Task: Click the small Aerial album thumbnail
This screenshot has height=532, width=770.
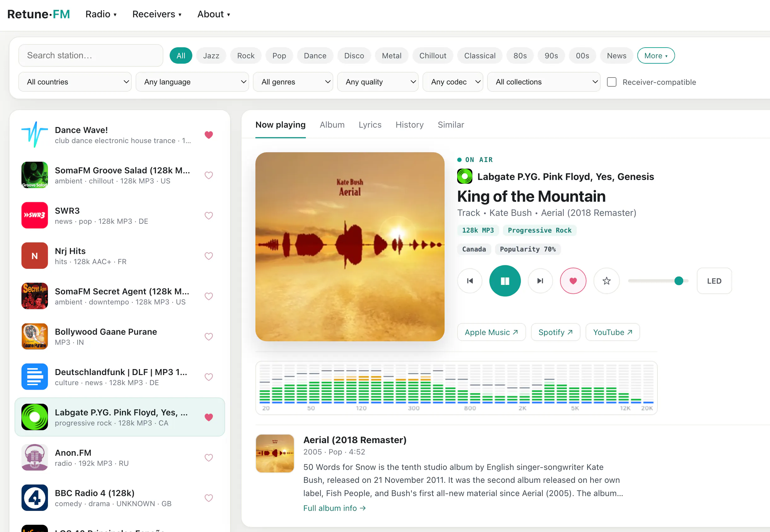Action: click(x=275, y=453)
